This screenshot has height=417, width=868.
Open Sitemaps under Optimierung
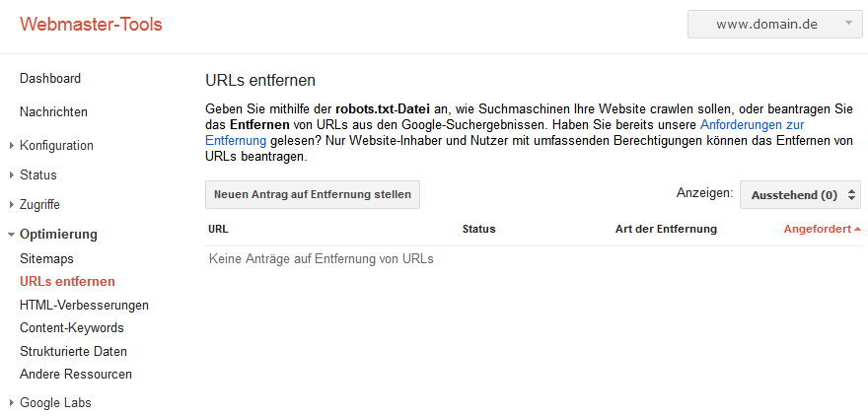pos(46,259)
